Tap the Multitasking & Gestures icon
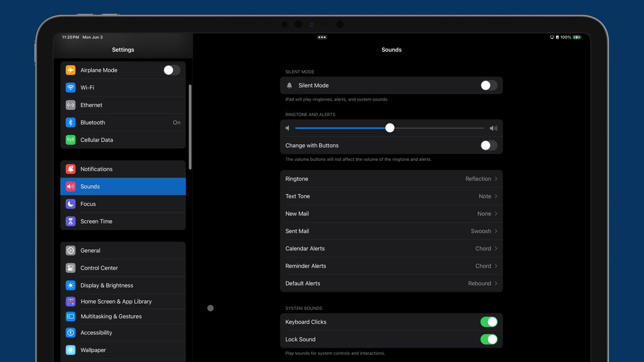644x362 pixels. click(71, 316)
